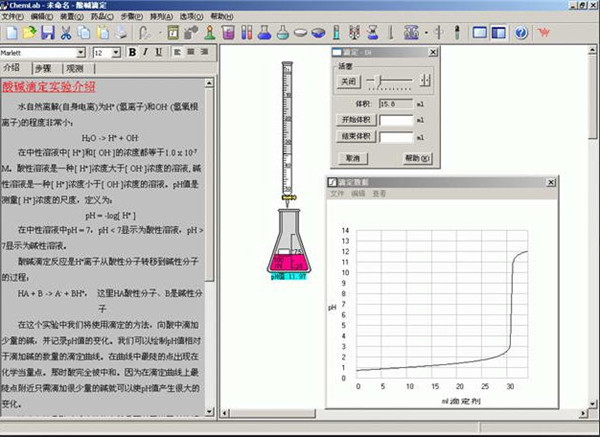Open the small arrow after the undo icon
This screenshot has height=437, width=600.
pyautogui.click(x=160, y=33)
